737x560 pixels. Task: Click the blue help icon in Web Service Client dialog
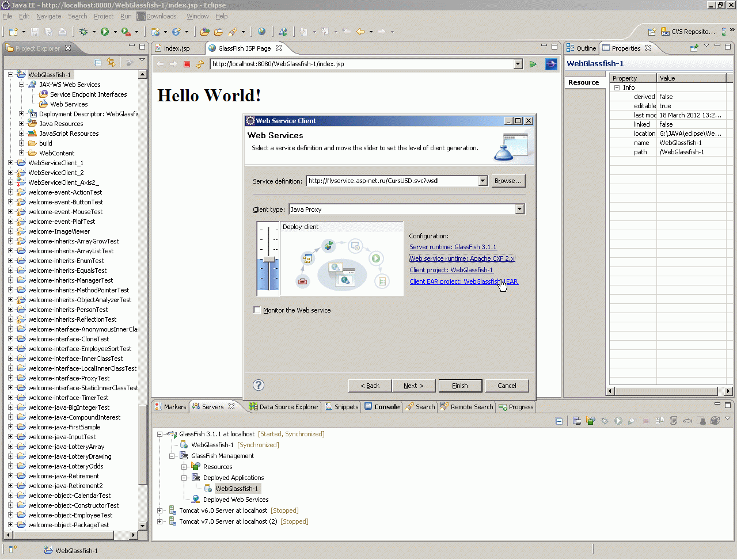pos(259,385)
